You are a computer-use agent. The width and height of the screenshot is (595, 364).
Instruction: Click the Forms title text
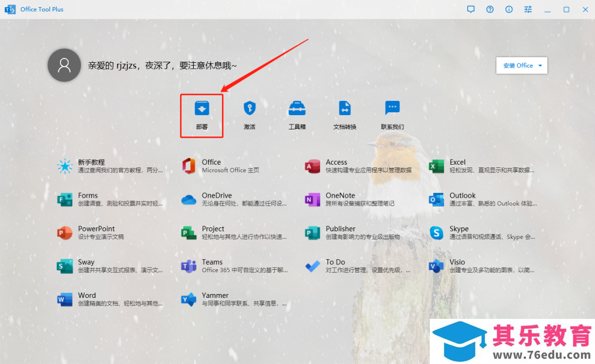point(88,195)
